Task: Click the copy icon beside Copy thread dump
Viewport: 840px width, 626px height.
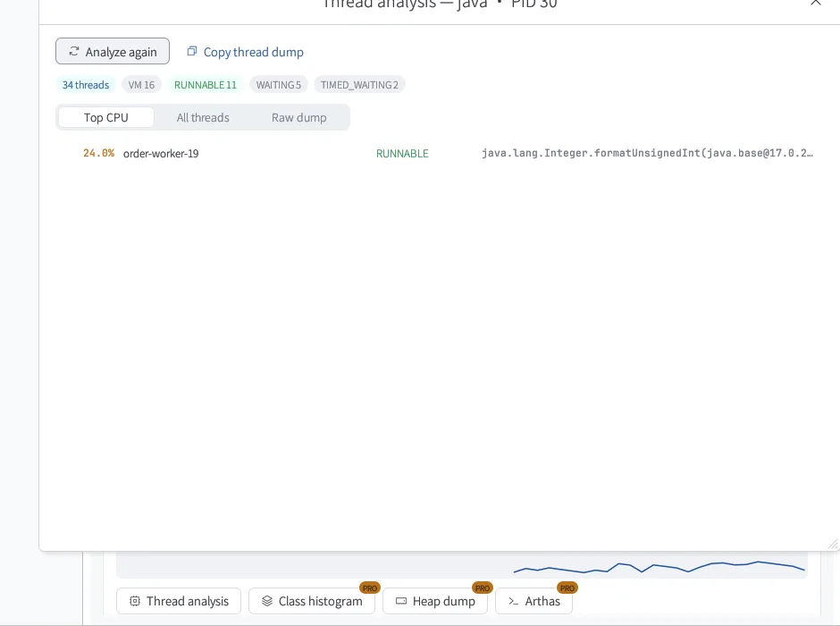Action: pos(192,51)
